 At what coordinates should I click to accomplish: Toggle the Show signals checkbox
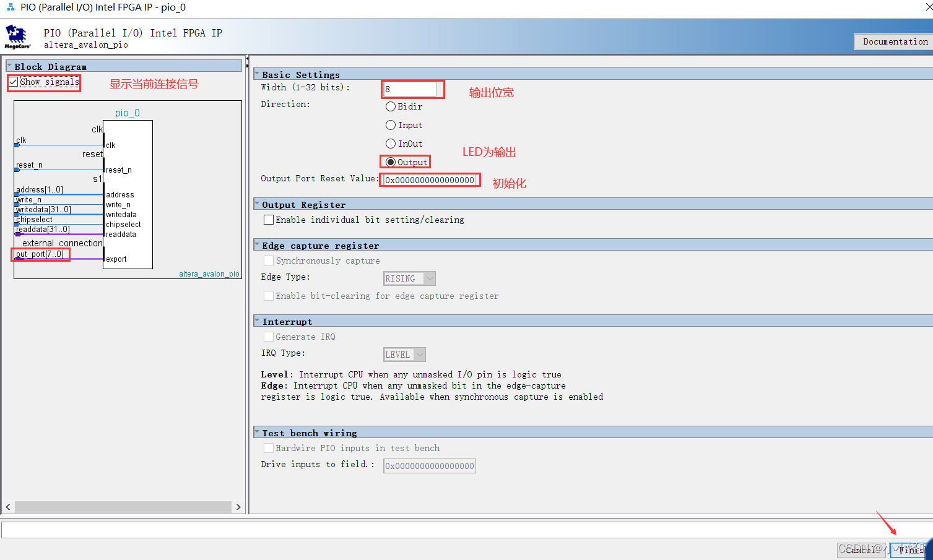13,82
